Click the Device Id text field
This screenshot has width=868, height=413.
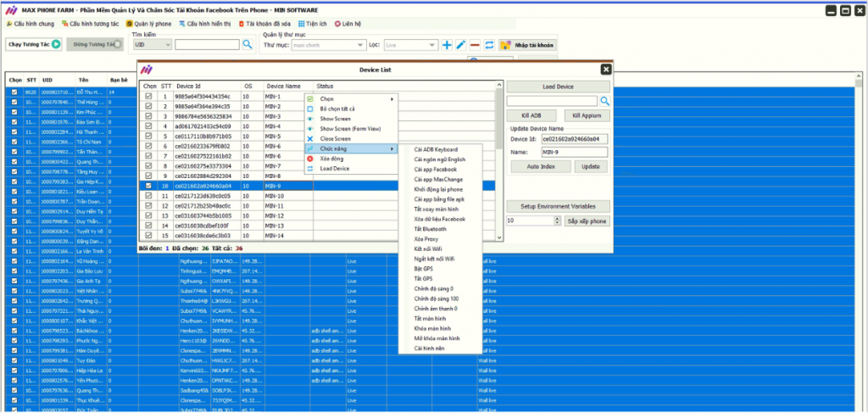pyautogui.click(x=574, y=139)
